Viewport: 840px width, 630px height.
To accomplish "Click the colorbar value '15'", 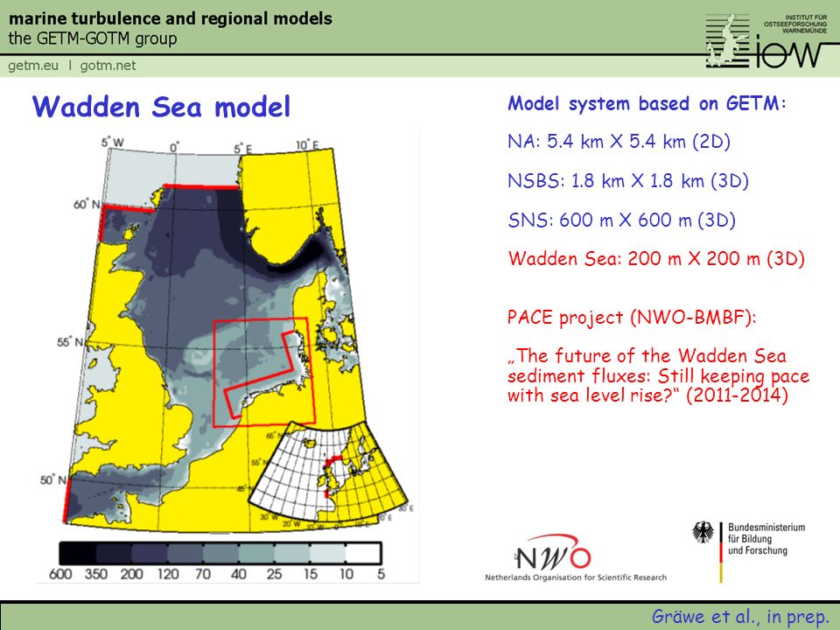I will click(311, 574).
